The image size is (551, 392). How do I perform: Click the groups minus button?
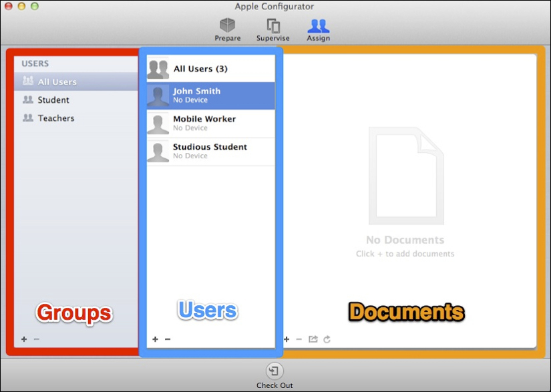pos(37,339)
